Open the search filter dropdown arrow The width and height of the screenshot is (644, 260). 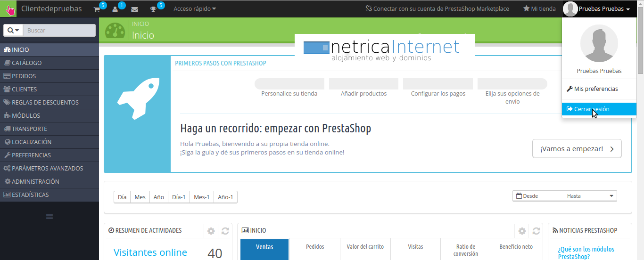13,30
